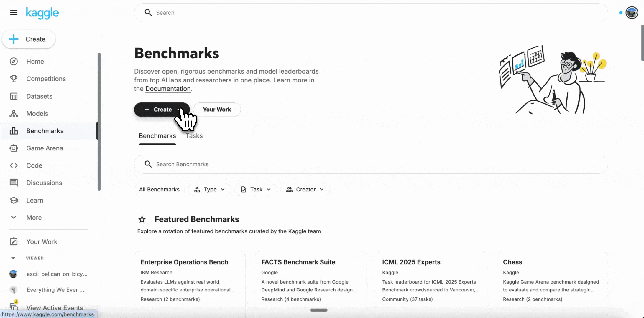644x318 pixels.
Task: Expand the Type filter dropdown
Action: click(x=209, y=189)
